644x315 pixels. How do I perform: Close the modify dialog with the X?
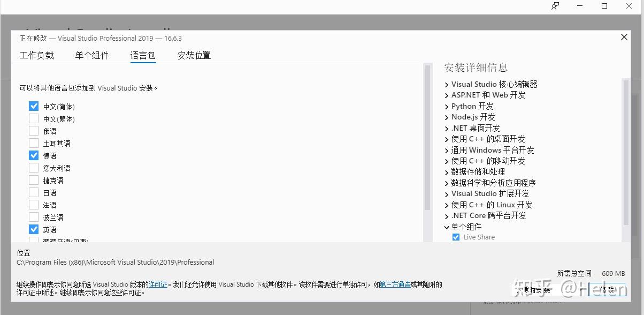pos(624,37)
